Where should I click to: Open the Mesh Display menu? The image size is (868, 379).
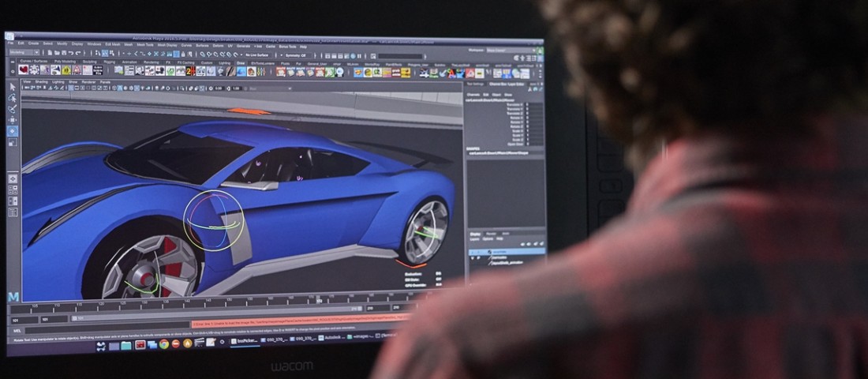[x=167, y=44]
